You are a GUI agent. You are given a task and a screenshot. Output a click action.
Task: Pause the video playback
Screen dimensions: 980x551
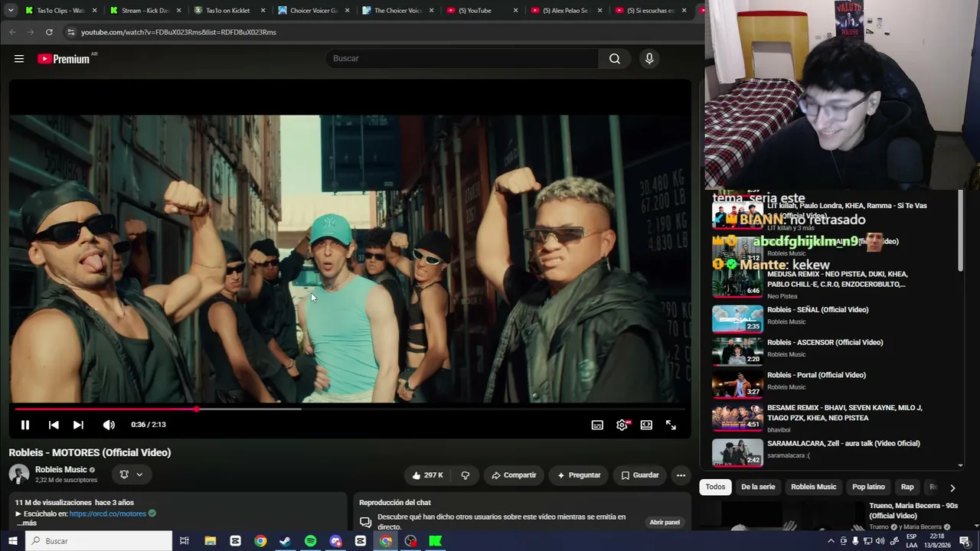pyautogui.click(x=25, y=425)
